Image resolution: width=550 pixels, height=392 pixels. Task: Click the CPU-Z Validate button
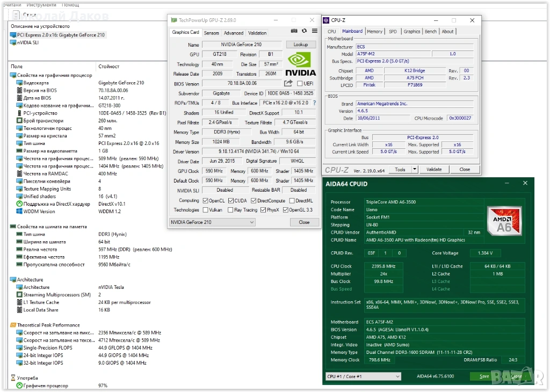click(x=434, y=170)
